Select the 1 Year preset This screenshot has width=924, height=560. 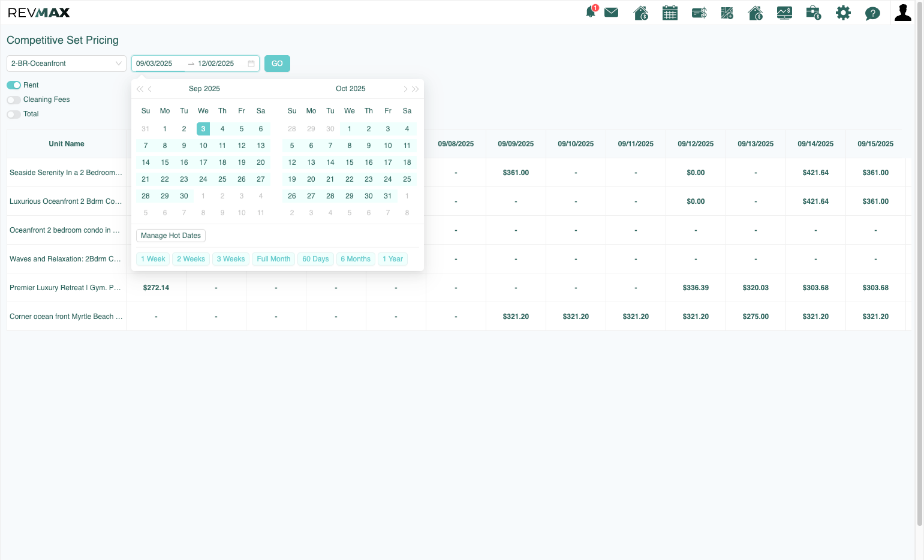393,259
